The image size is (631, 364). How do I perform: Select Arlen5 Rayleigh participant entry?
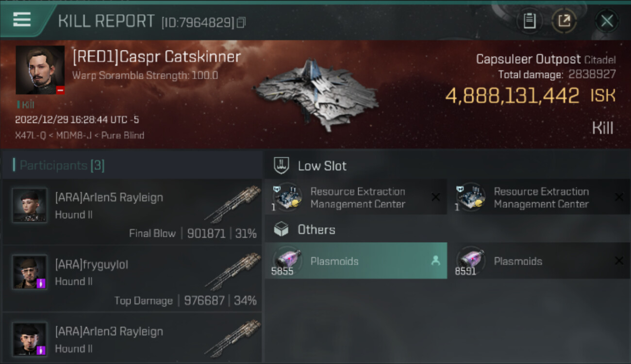click(x=132, y=212)
